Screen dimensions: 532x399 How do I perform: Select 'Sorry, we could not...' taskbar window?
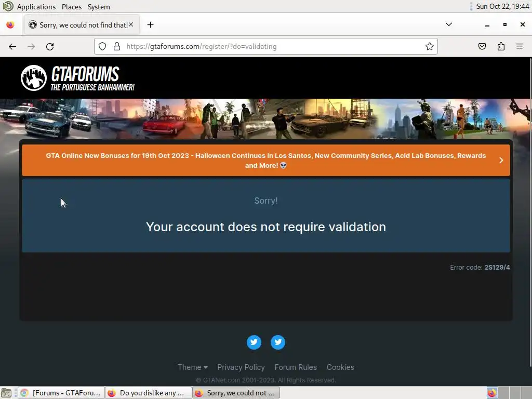point(236,393)
